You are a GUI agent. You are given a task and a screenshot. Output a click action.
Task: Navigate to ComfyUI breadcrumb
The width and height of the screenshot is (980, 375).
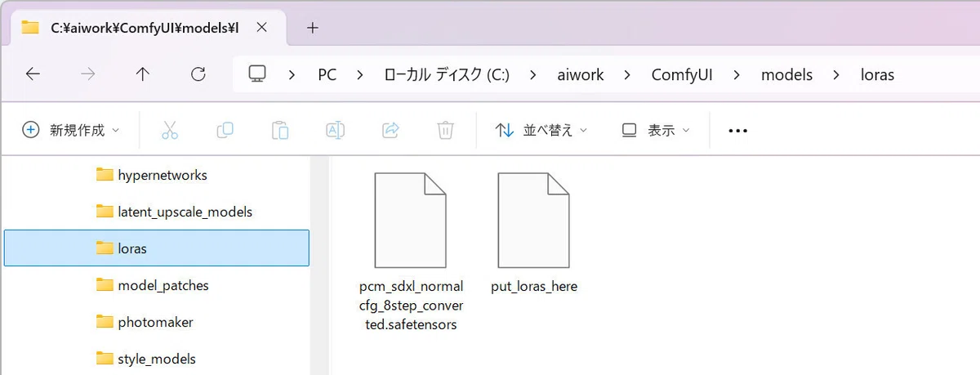point(682,75)
